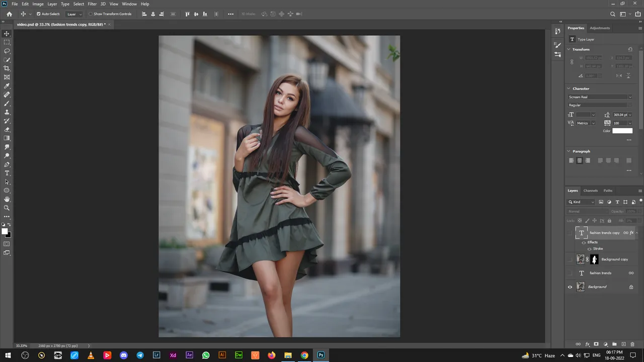
Task: Select the Ellipse shape tool
Action: [7, 191]
